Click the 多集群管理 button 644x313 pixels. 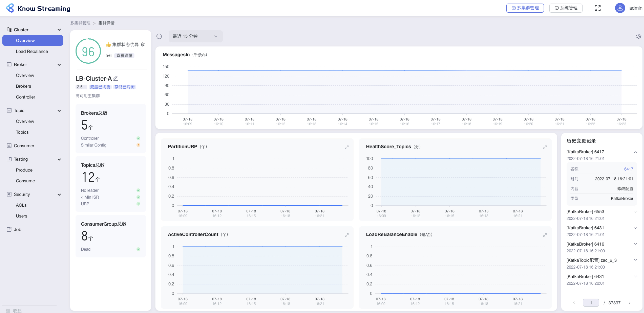coord(525,8)
